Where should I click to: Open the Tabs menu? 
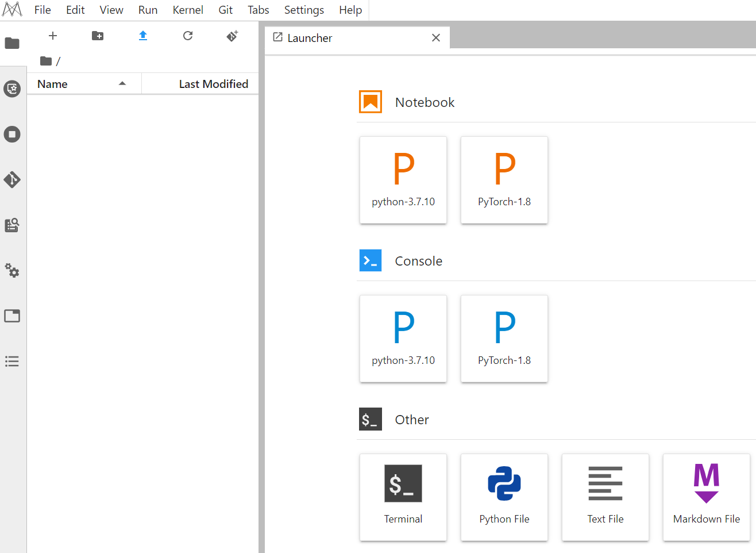pyautogui.click(x=259, y=10)
